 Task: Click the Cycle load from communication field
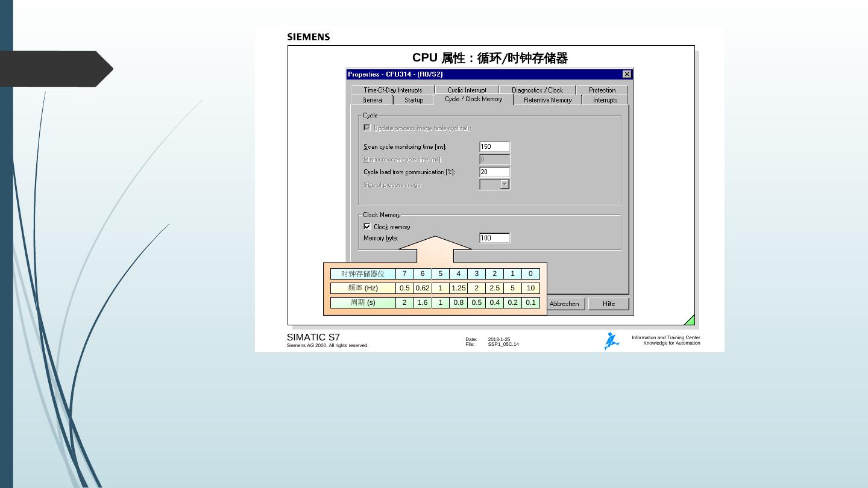tap(495, 172)
